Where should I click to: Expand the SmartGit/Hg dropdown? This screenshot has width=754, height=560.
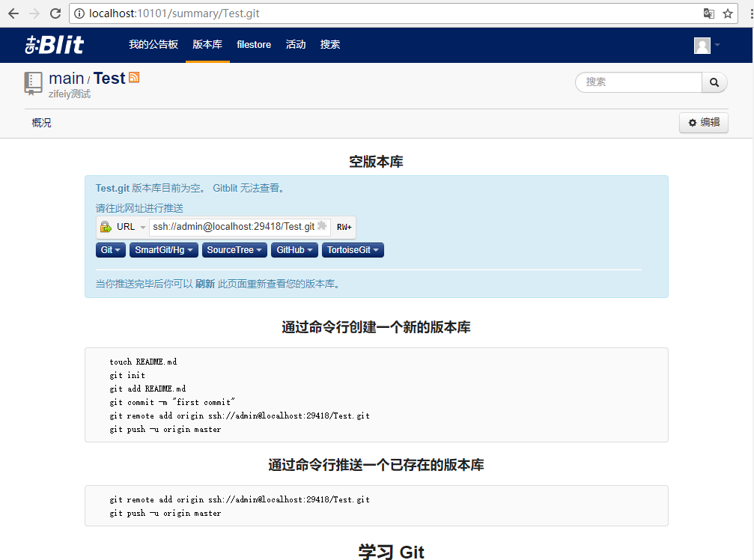click(x=164, y=250)
